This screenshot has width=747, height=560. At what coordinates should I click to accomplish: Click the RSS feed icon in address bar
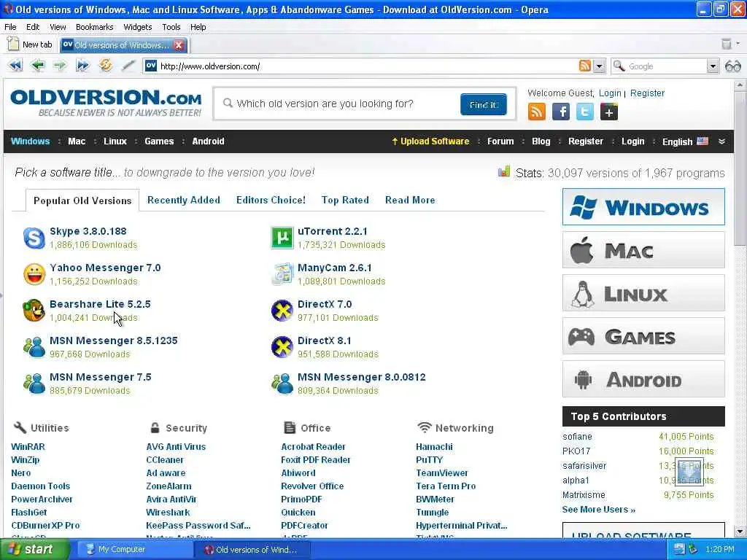click(584, 66)
